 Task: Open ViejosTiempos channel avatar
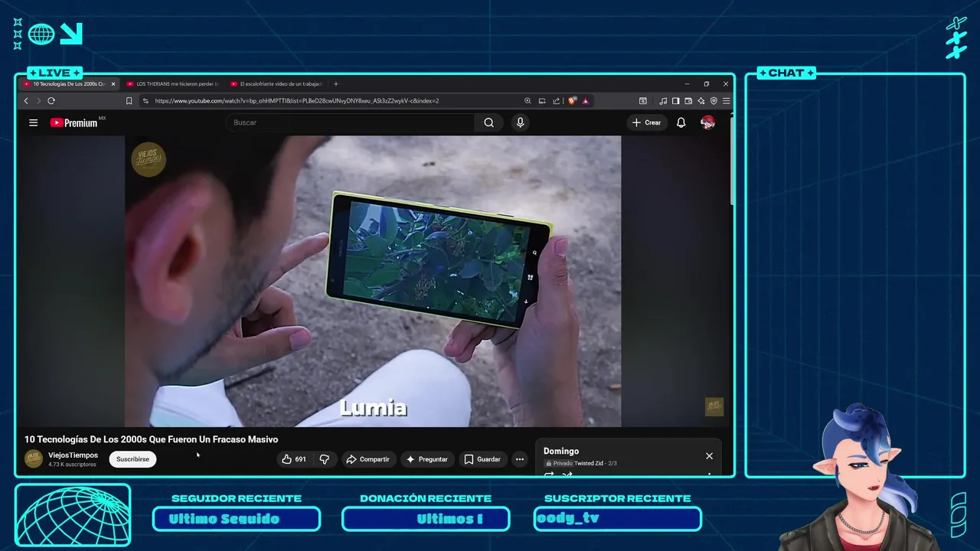pos(34,458)
